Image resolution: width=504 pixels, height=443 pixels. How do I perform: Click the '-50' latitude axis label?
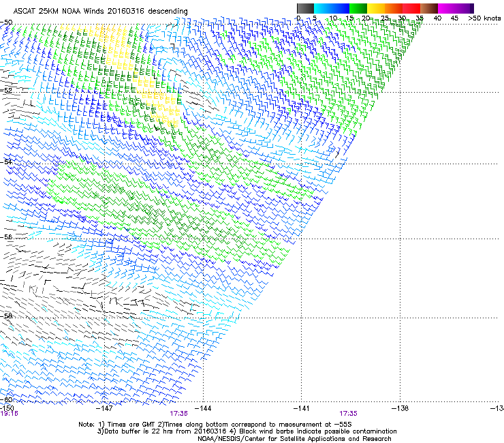click(x=6, y=22)
